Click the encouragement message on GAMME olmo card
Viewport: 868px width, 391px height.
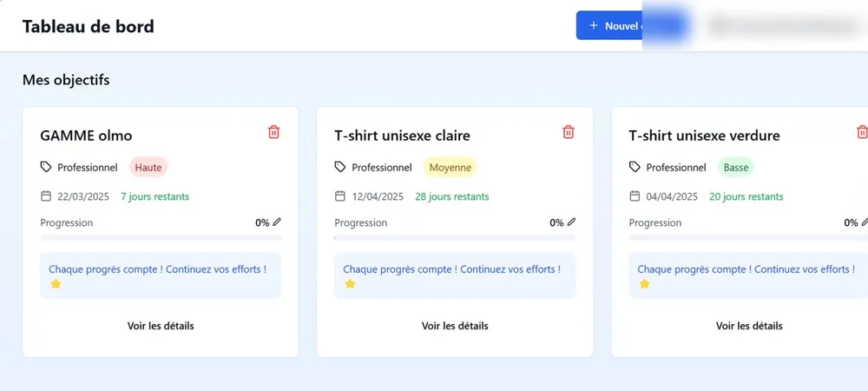(161, 275)
